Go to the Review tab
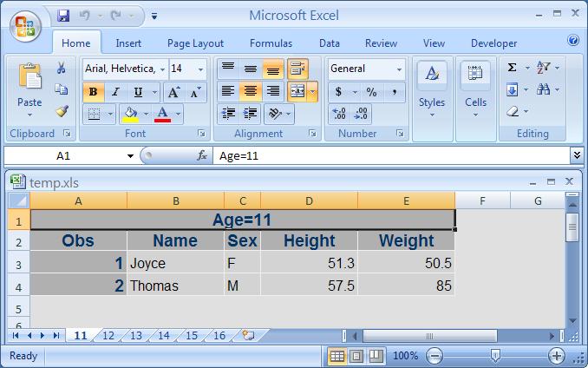 click(x=381, y=43)
